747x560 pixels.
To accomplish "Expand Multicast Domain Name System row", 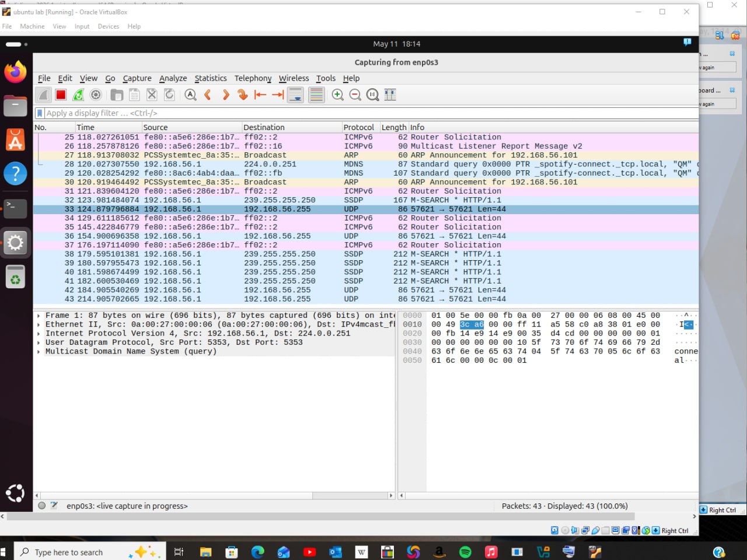I will (x=39, y=351).
